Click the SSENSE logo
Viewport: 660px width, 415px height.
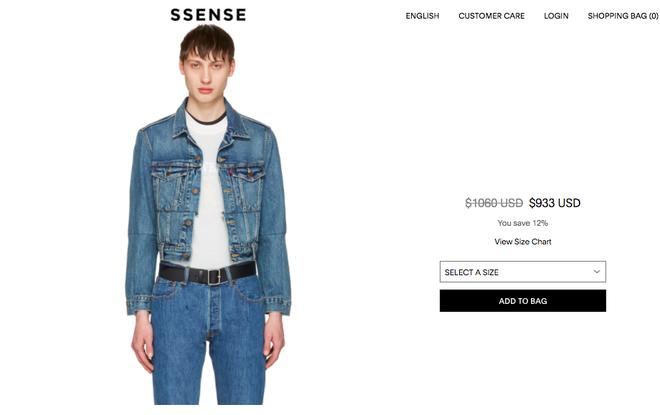click(208, 15)
